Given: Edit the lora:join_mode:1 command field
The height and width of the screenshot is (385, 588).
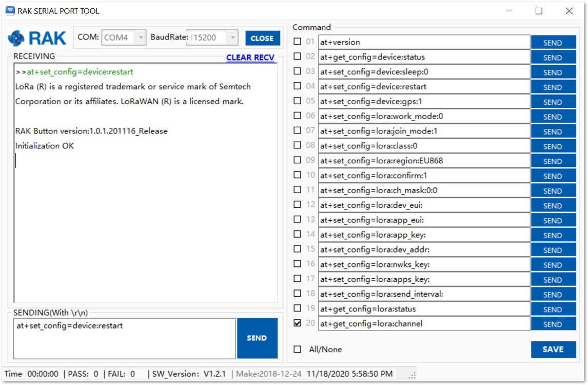Looking at the screenshot, I should point(424,131).
